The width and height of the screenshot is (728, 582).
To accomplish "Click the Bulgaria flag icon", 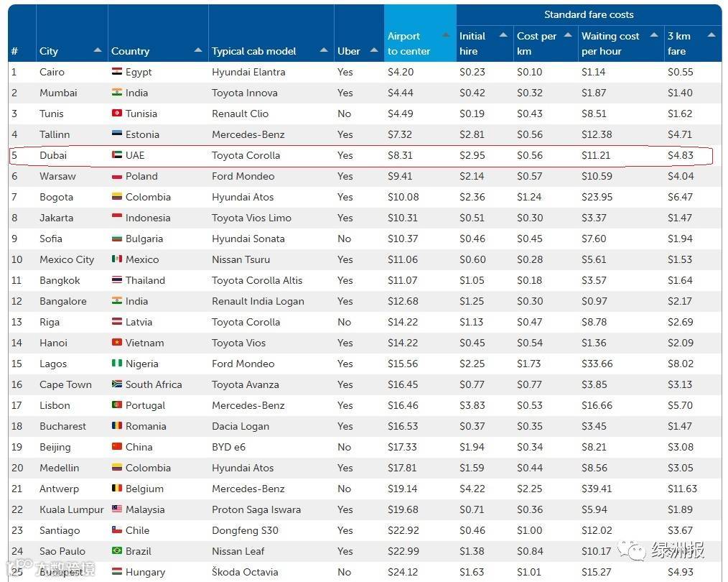I will point(117,239).
